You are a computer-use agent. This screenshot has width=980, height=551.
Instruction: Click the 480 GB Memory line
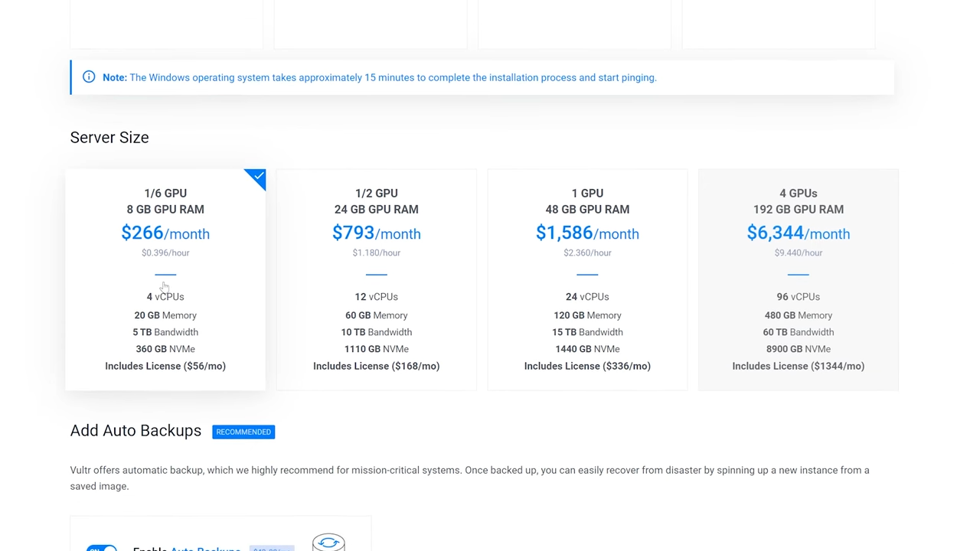click(799, 315)
